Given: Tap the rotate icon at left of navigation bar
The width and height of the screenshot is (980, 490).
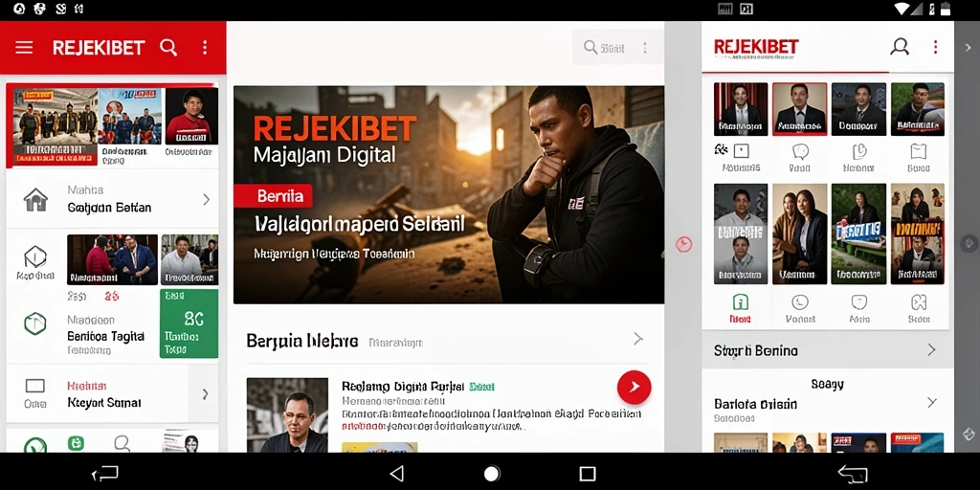Looking at the screenshot, I should coord(105,473).
